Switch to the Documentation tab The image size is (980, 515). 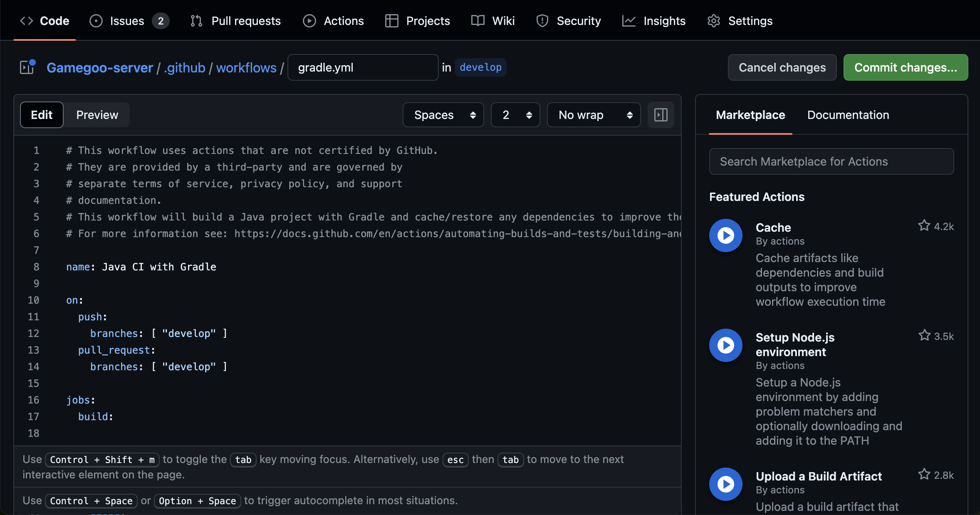point(848,115)
